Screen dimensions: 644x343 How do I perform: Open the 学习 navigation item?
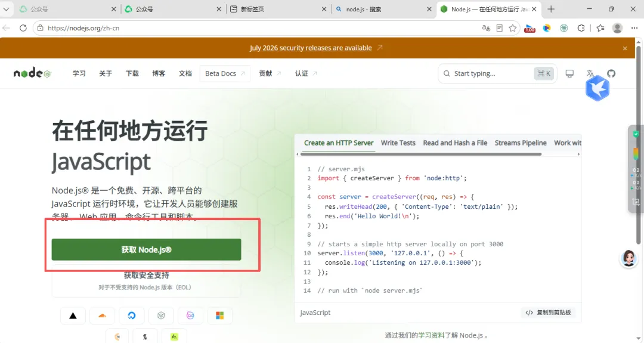coord(79,73)
